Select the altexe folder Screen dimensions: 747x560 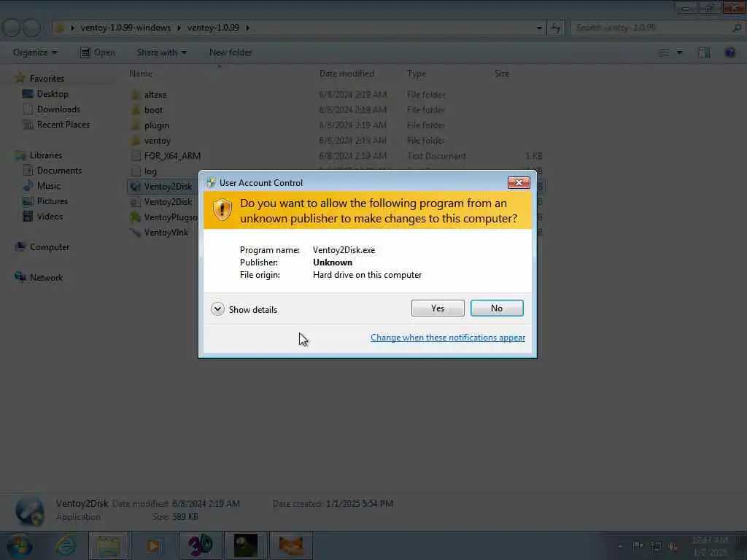[x=155, y=95]
